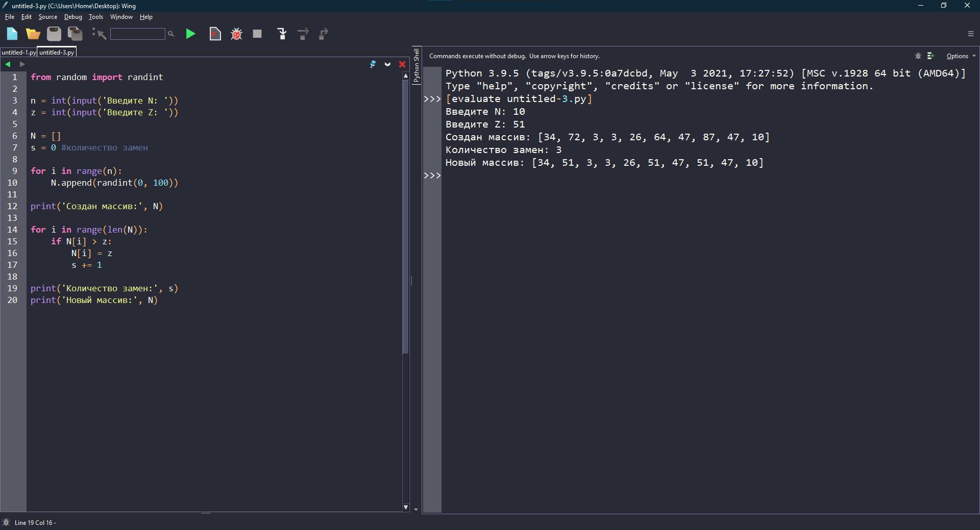Click the Step Into debugger icon
The image size is (980, 530).
[282, 34]
